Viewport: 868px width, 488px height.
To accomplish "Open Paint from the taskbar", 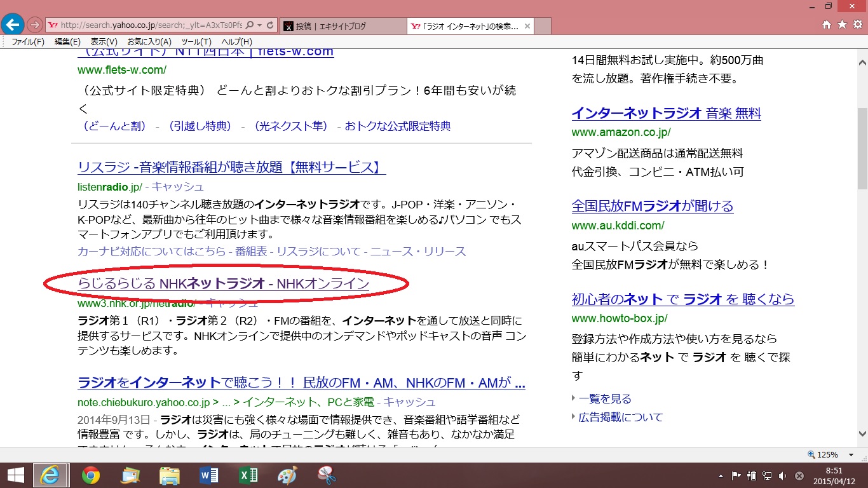I will (287, 475).
